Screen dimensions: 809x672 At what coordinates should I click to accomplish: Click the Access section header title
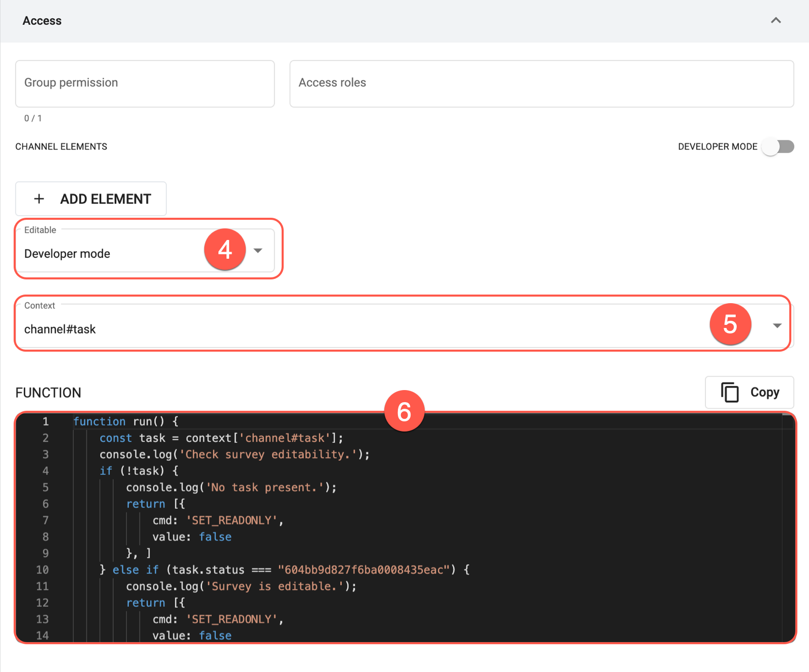pos(42,21)
